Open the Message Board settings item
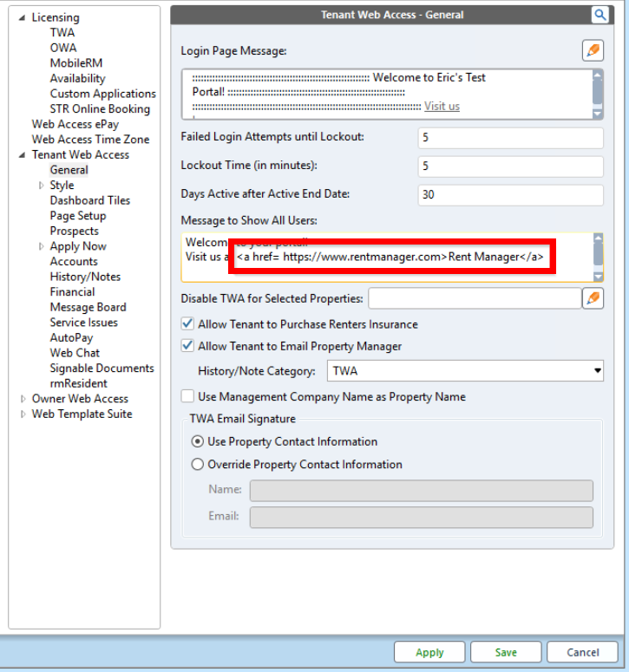629x672 pixels. [88, 307]
